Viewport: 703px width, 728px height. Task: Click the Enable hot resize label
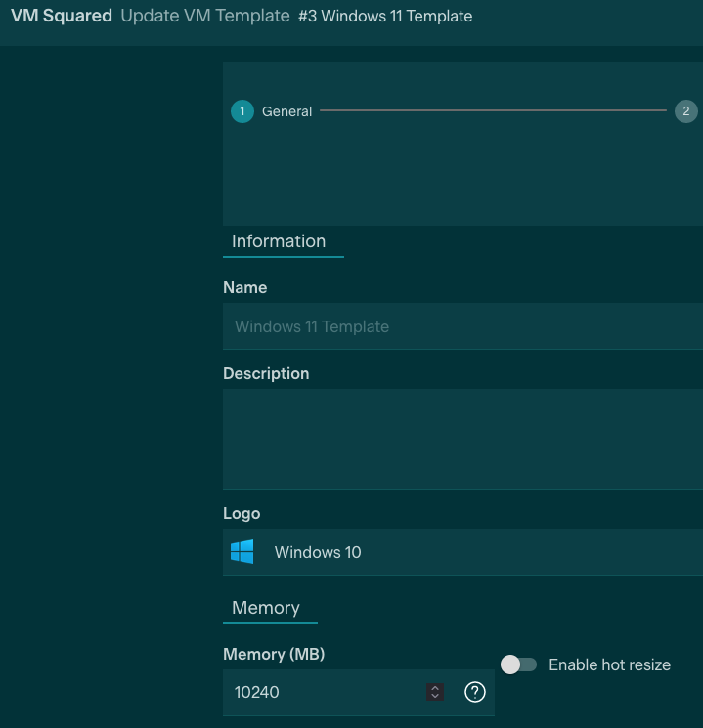pyautogui.click(x=609, y=664)
